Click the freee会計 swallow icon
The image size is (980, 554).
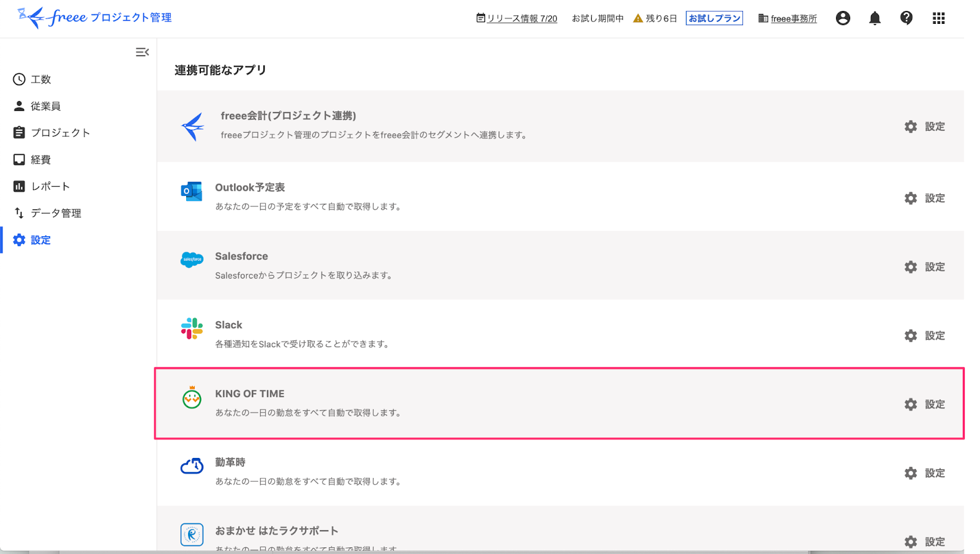coord(193,127)
